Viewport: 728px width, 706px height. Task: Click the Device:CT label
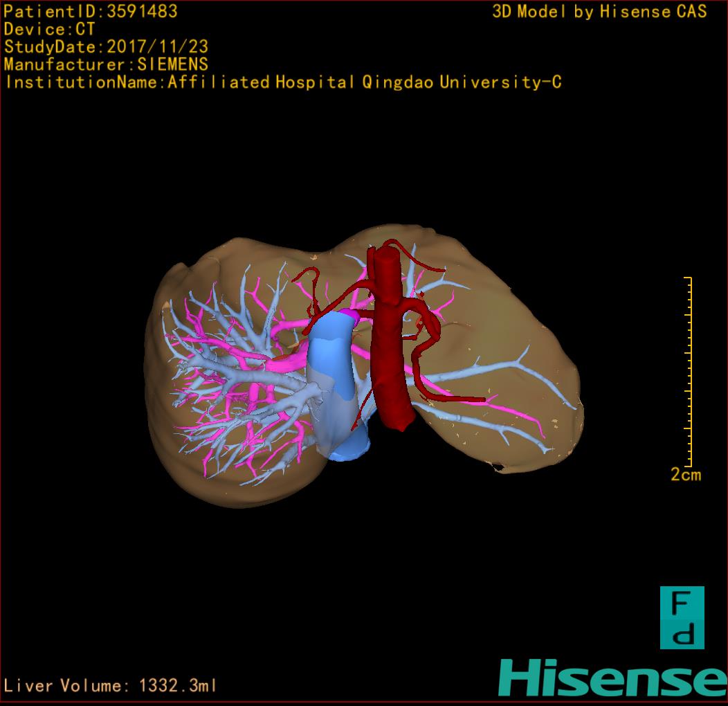(49, 29)
